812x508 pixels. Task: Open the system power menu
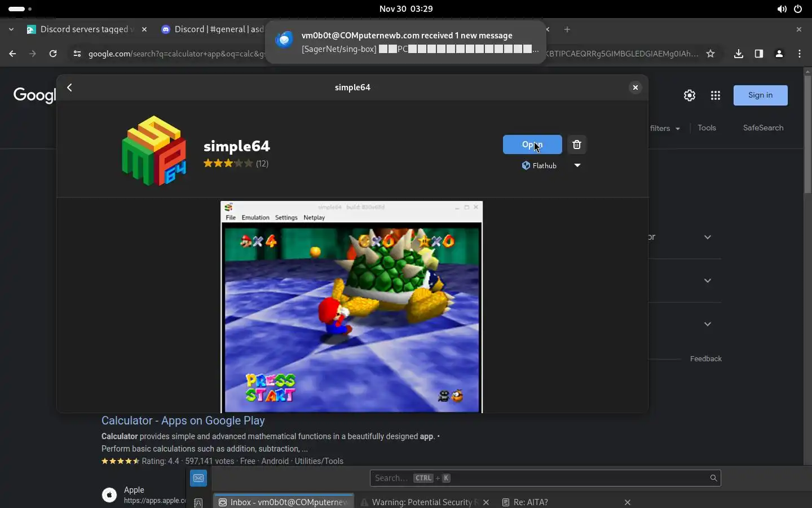point(798,9)
